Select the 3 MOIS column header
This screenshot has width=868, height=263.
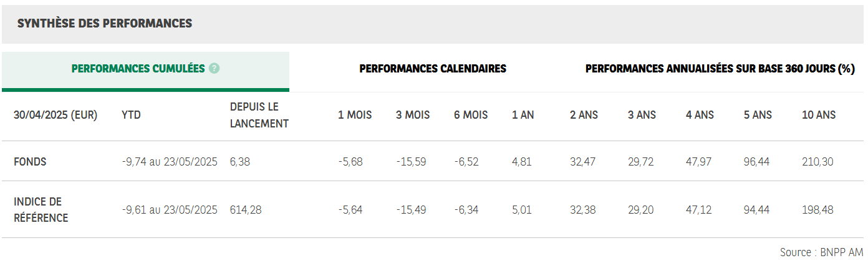pyautogui.click(x=413, y=115)
